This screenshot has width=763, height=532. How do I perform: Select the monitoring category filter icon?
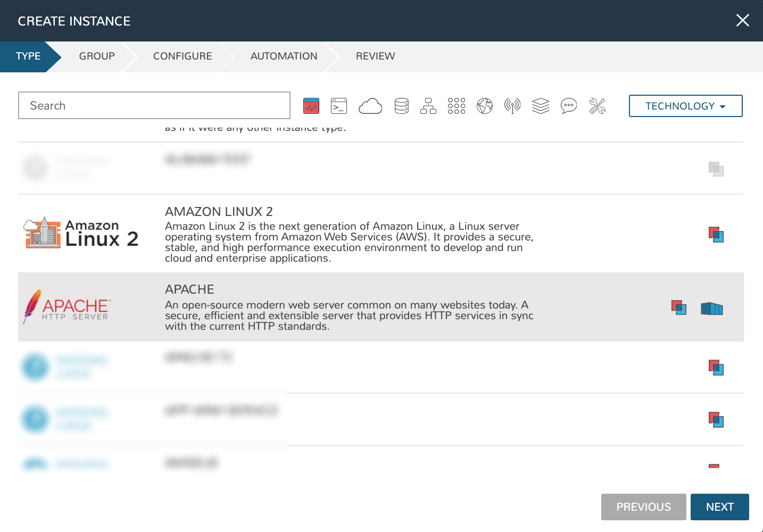pyautogui.click(x=311, y=106)
